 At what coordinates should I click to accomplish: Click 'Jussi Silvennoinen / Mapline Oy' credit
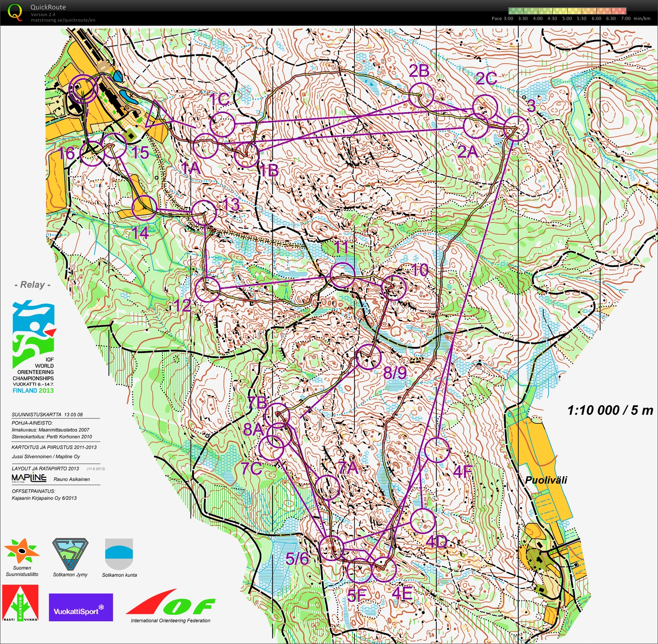tap(46, 456)
